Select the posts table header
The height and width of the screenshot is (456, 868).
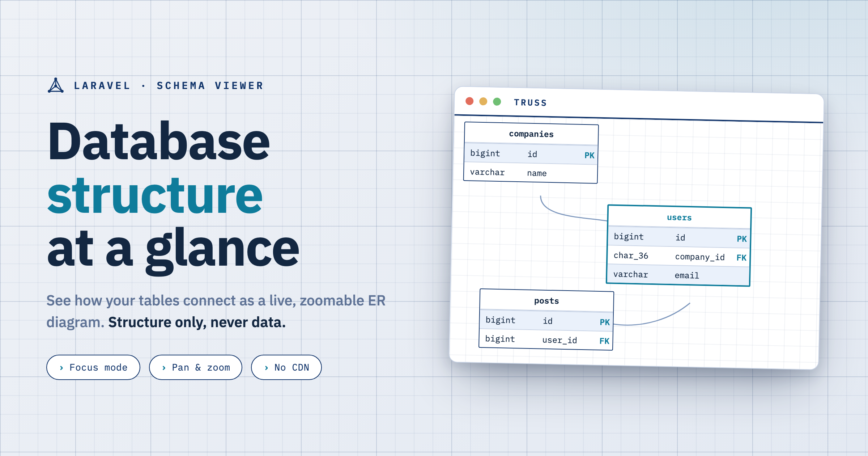(546, 301)
